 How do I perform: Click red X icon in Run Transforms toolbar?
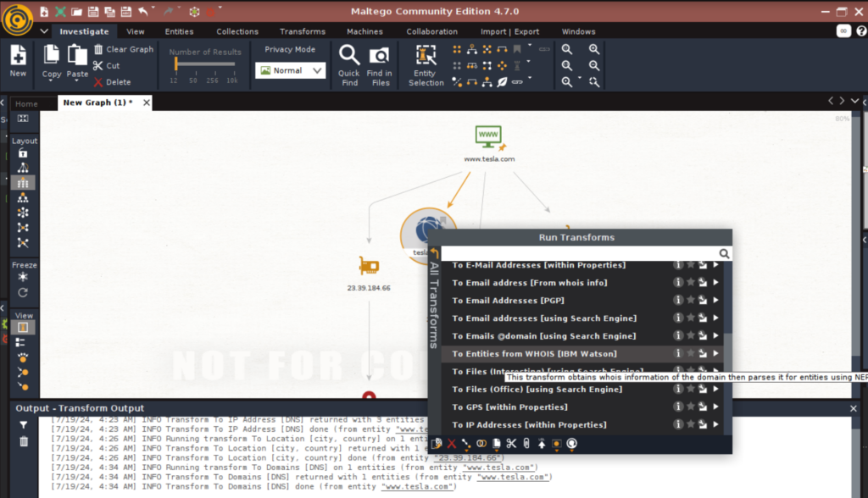point(452,444)
